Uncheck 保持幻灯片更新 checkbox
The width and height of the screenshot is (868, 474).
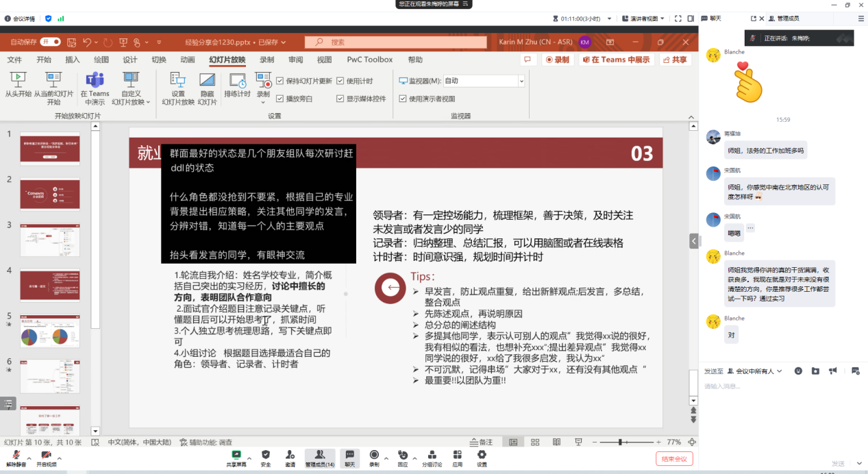click(280, 81)
